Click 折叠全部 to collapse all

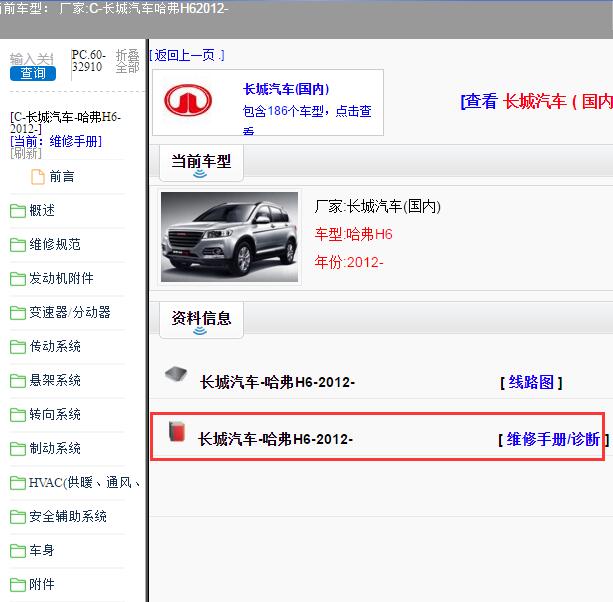pyautogui.click(x=127, y=61)
